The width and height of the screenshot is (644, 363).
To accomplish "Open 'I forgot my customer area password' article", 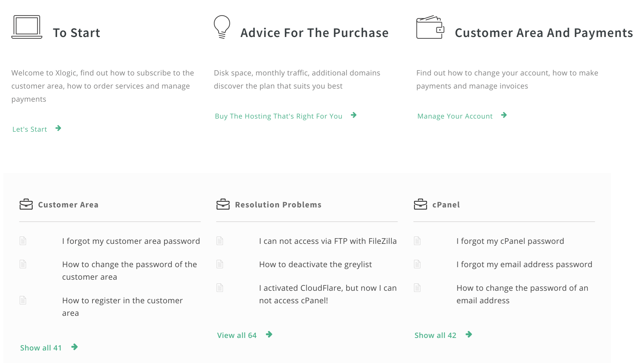I will [x=131, y=241].
